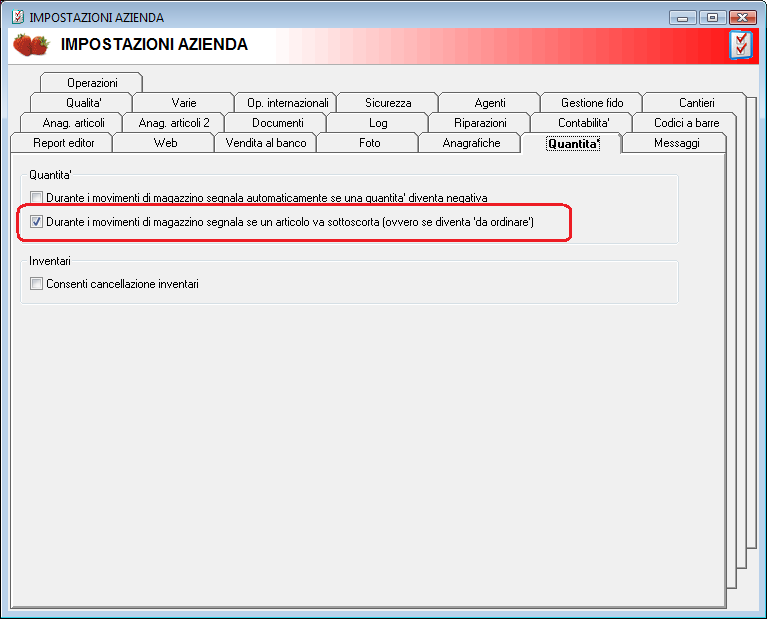Open the Report editor tab
The image size is (767, 619).
(x=64, y=143)
